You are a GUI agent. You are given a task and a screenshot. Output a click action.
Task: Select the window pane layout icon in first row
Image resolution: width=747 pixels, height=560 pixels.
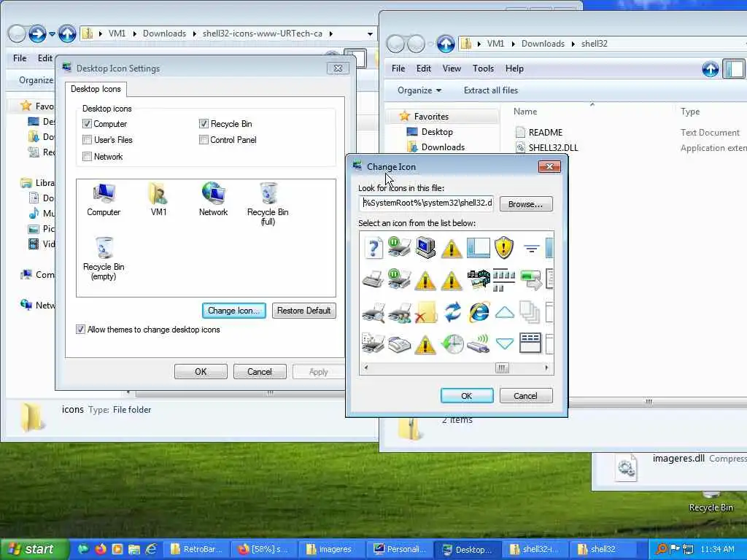[x=479, y=248]
